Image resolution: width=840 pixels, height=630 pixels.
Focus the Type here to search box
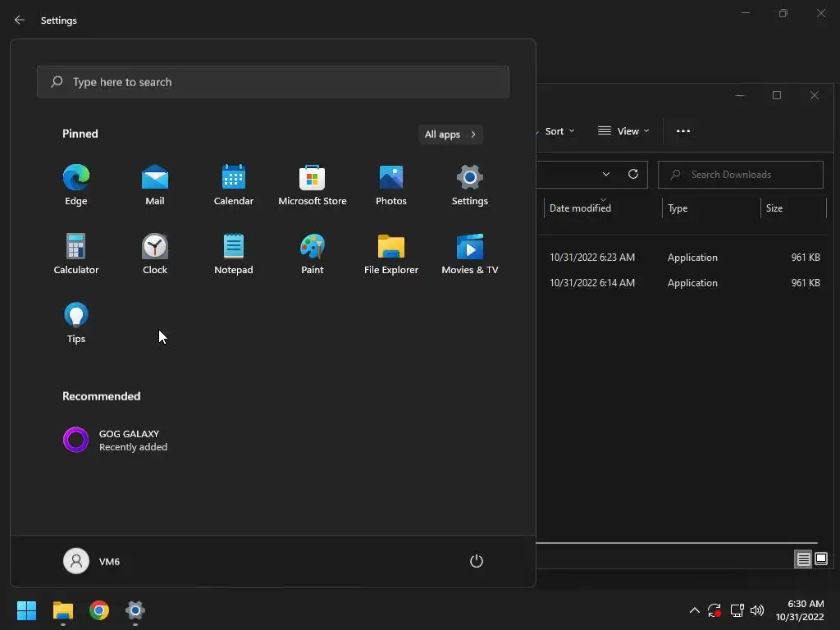coord(272,82)
